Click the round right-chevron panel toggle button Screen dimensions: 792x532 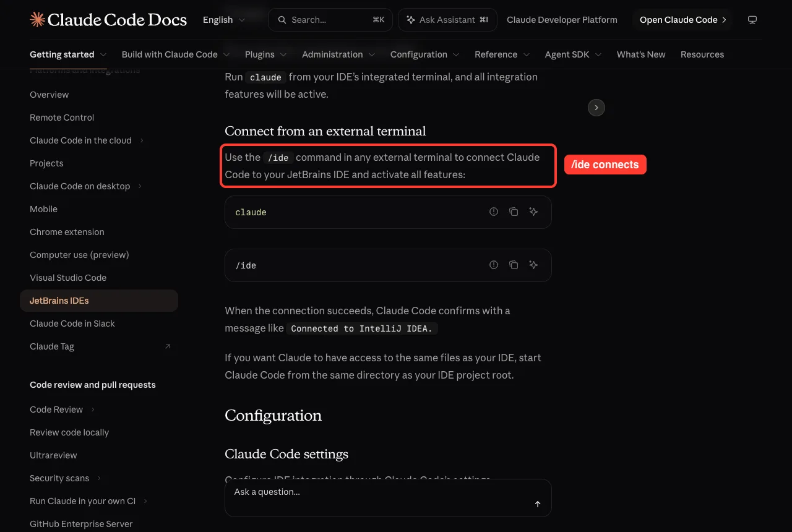click(x=596, y=108)
